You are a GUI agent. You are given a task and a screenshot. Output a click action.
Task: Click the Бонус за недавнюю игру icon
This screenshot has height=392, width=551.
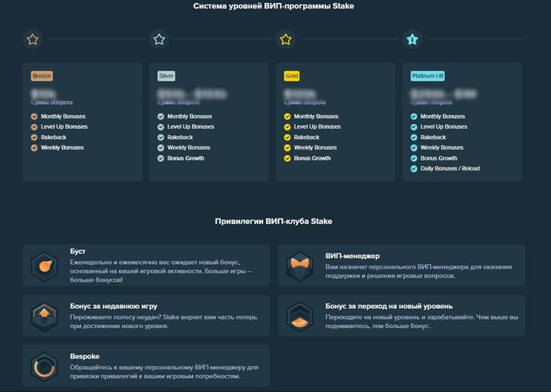[44, 316]
